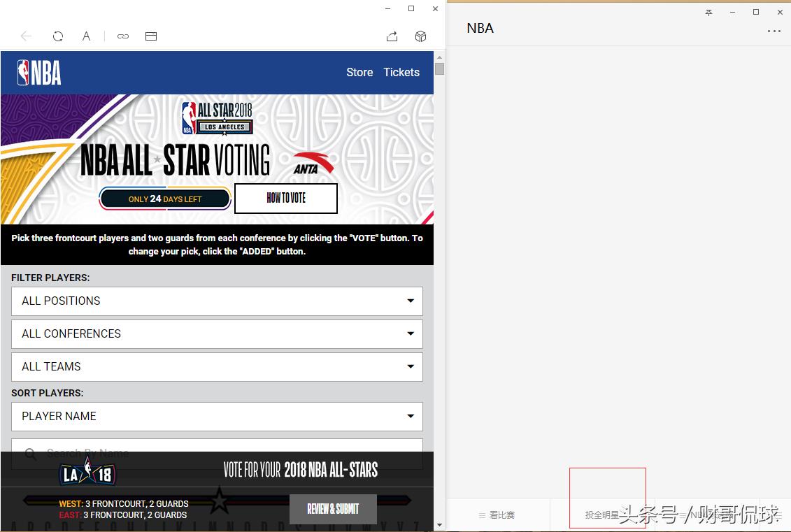Viewport: 791px width, 532px height.
Task: Reload the page with the refresh icon
Action: click(58, 36)
